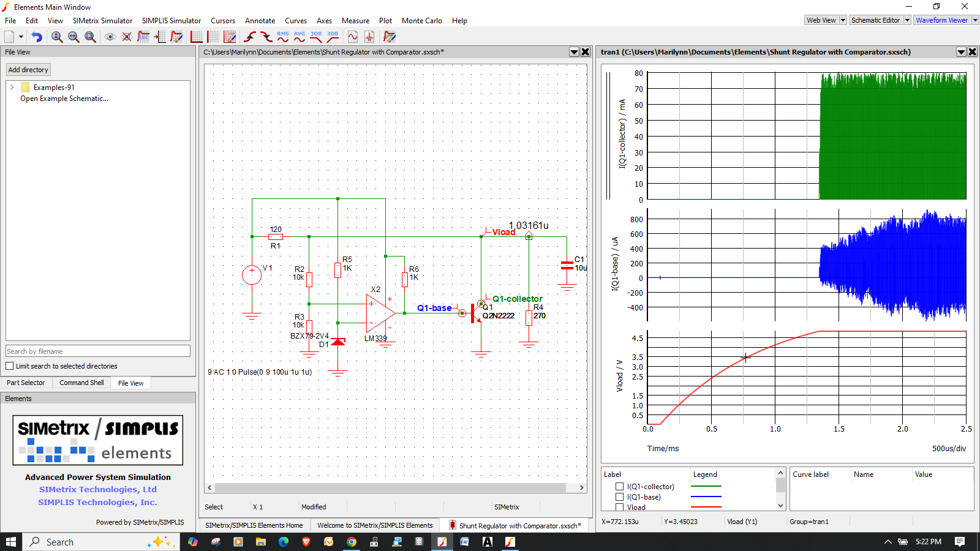Click the Add directory button
The image size is (980, 551).
click(28, 70)
